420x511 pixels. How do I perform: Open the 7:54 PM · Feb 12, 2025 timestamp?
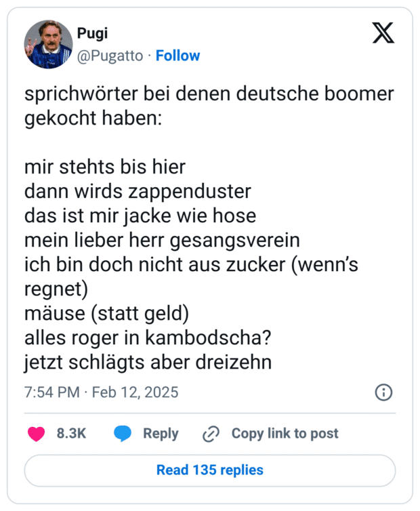tap(101, 392)
